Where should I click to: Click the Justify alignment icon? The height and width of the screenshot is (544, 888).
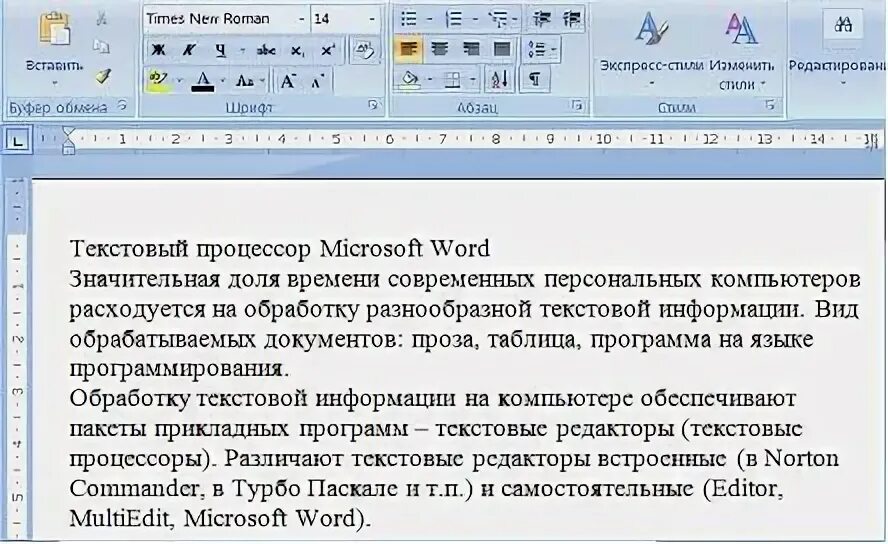(x=502, y=50)
